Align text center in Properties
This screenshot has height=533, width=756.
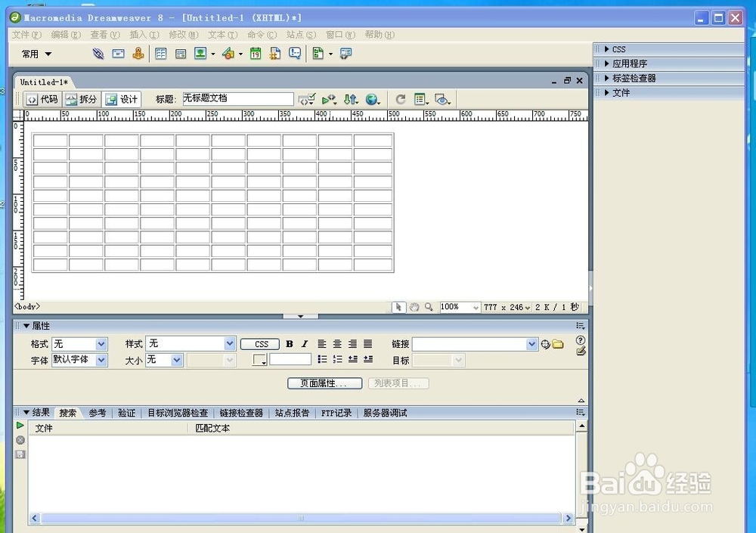(x=337, y=344)
